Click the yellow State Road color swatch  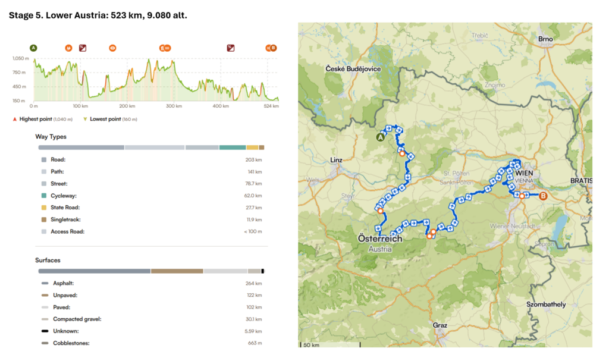(x=43, y=208)
